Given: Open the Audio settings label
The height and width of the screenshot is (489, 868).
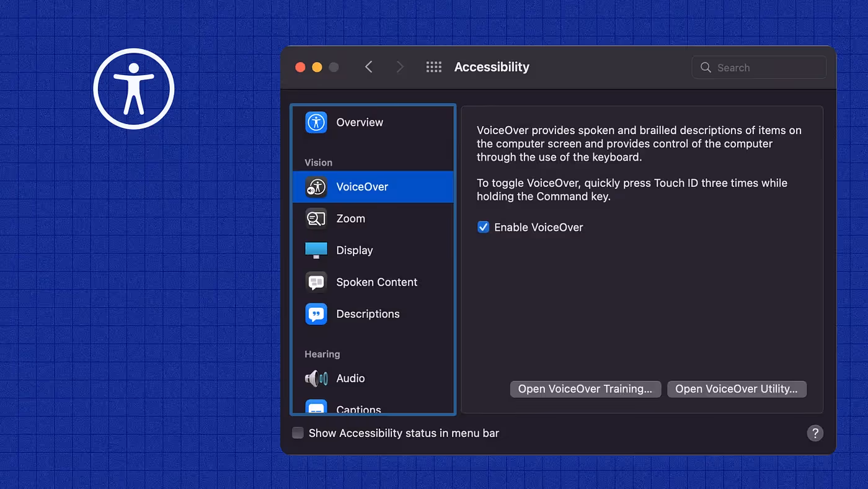Looking at the screenshot, I should click(350, 378).
